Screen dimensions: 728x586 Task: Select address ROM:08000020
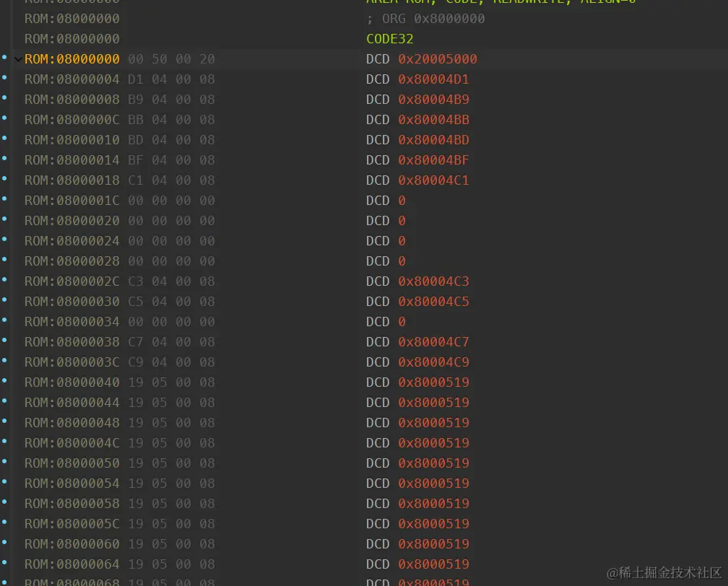[x=72, y=220]
